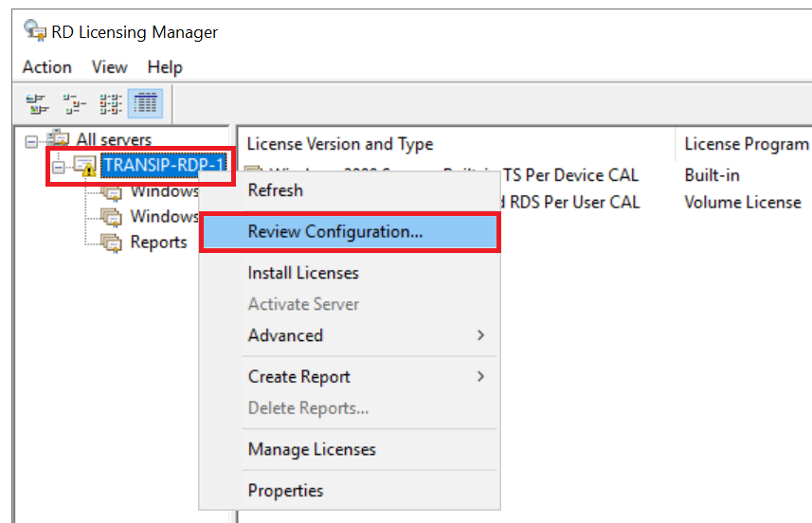812x523 pixels.
Task: Expand the Create Report submenu arrow
Action: click(481, 376)
